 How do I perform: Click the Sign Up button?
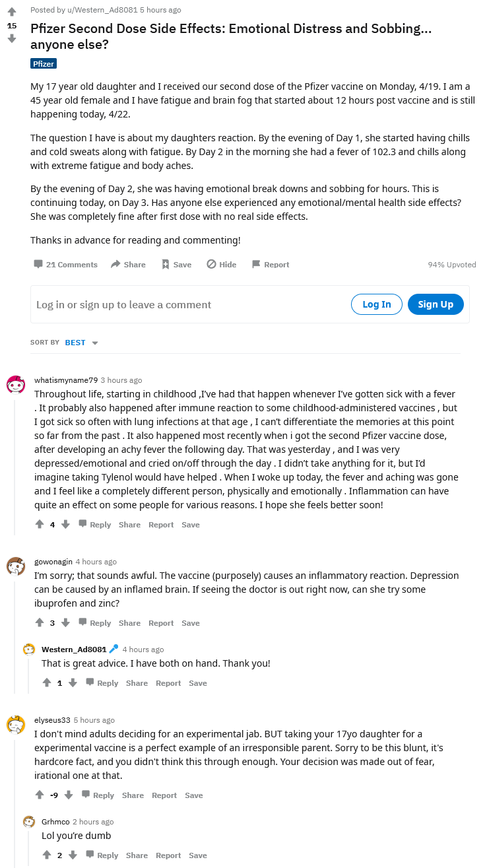pyautogui.click(x=436, y=304)
